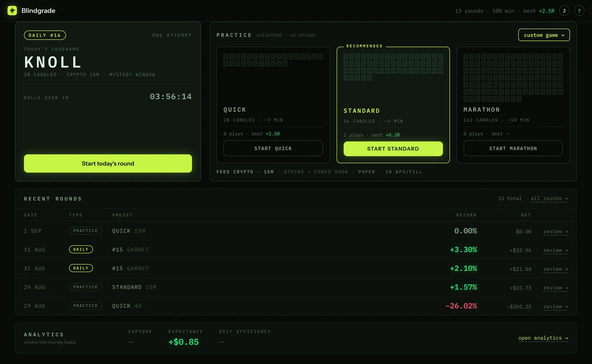Open the help question mark icon
This screenshot has height=364, width=592.
[x=579, y=11]
